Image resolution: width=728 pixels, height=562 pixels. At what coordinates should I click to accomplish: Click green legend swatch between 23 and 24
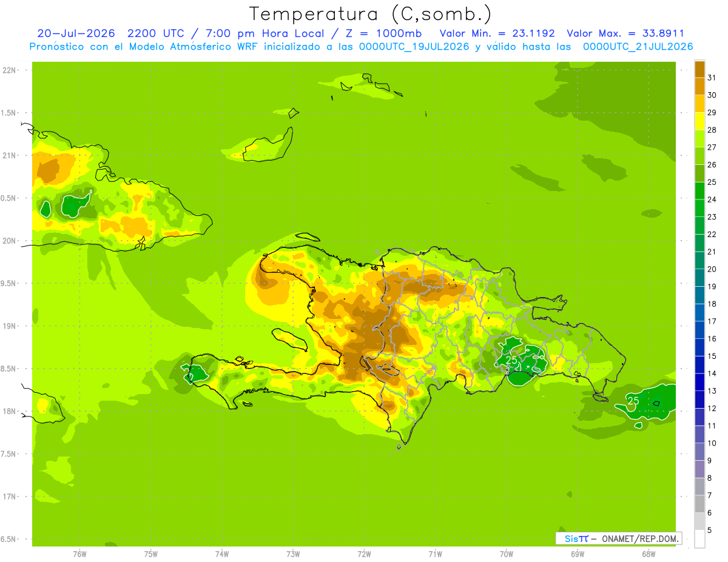point(699,208)
